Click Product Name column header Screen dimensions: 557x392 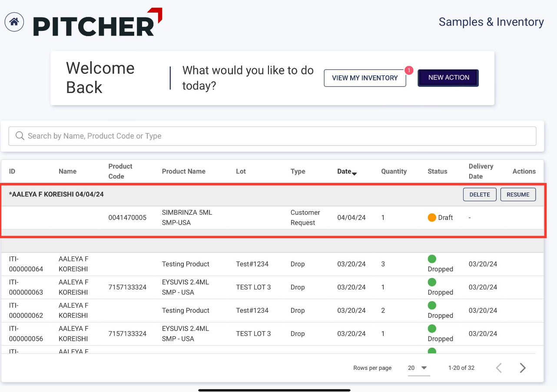(183, 171)
